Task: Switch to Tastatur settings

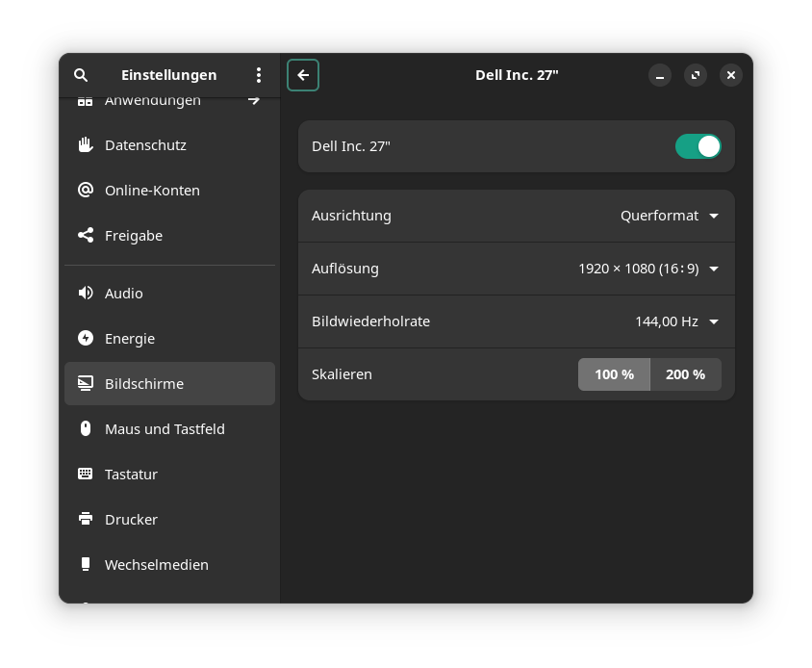Action: pyautogui.click(x=131, y=475)
